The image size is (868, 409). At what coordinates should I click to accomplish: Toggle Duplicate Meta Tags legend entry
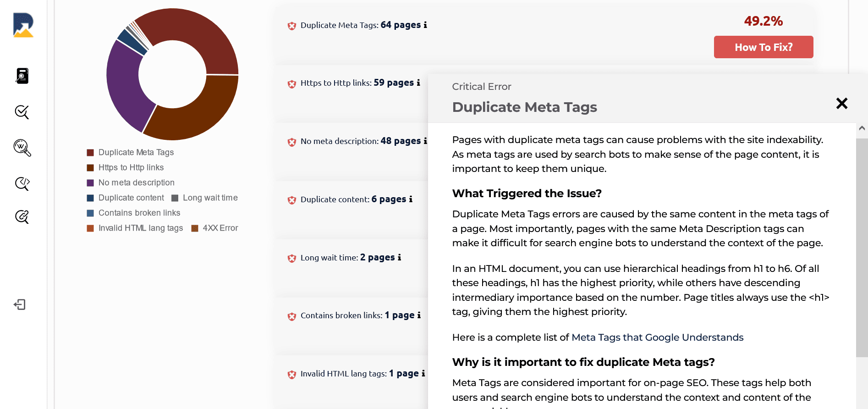[x=131, y=152]
